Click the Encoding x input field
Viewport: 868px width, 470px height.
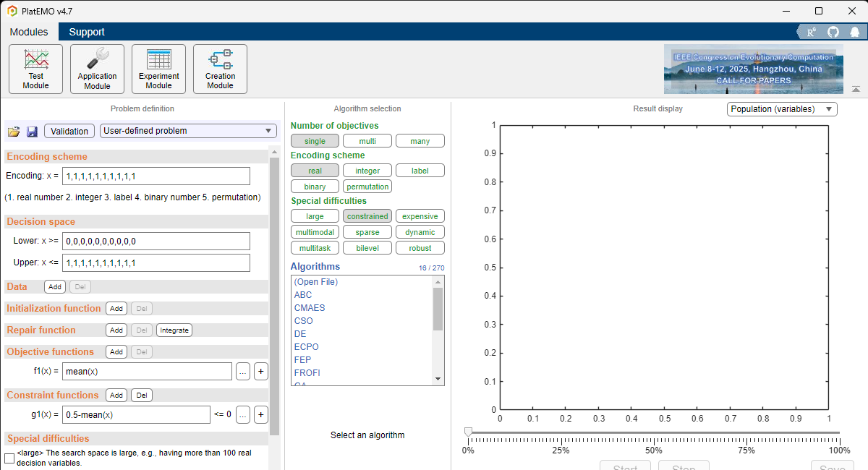click(x=156, y=176)
